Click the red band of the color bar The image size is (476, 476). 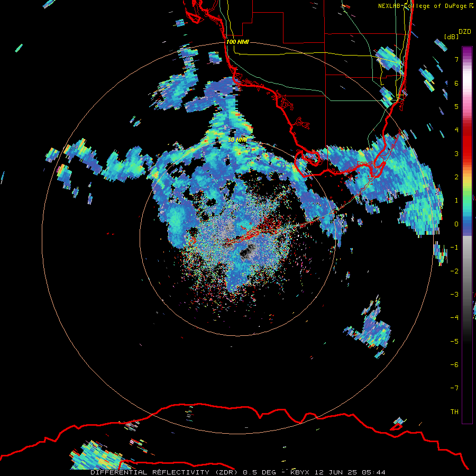(467, 143)
